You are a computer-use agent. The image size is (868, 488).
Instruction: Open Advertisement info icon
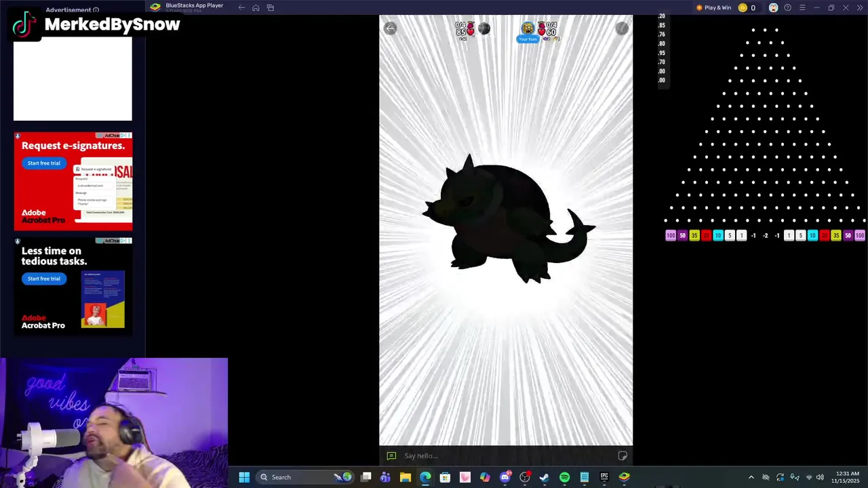point(96,10)
